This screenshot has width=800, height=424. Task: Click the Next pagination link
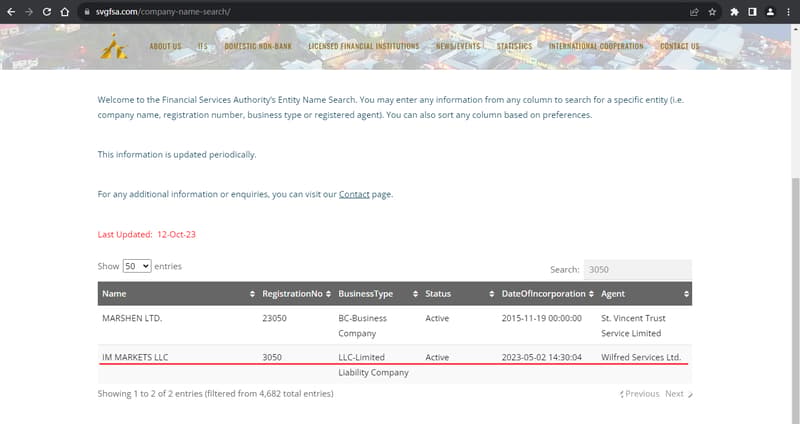pyautogui.click(x=679, y=394)
